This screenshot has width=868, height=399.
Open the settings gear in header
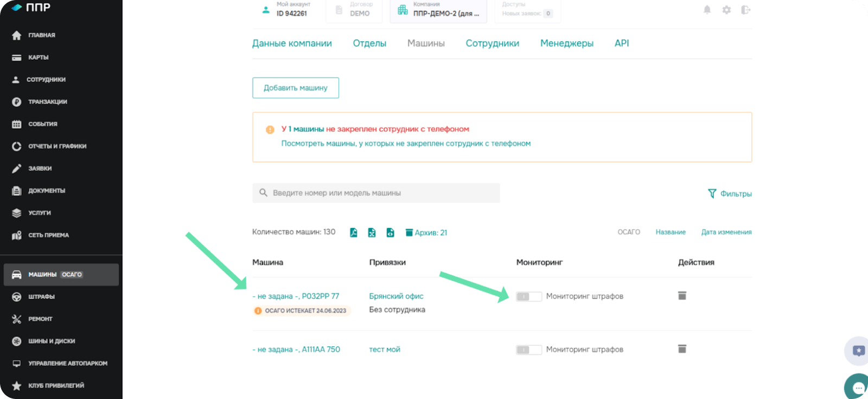pos(726,10)
